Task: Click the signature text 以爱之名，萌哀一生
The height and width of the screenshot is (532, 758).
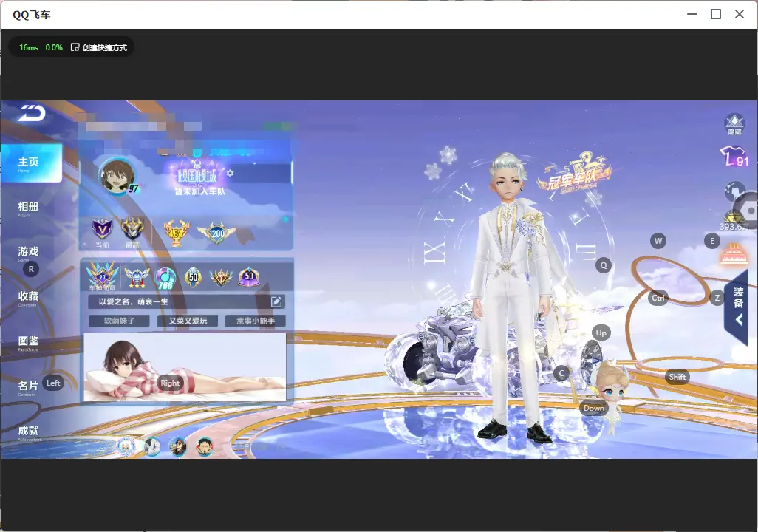Action: (134, 301)
